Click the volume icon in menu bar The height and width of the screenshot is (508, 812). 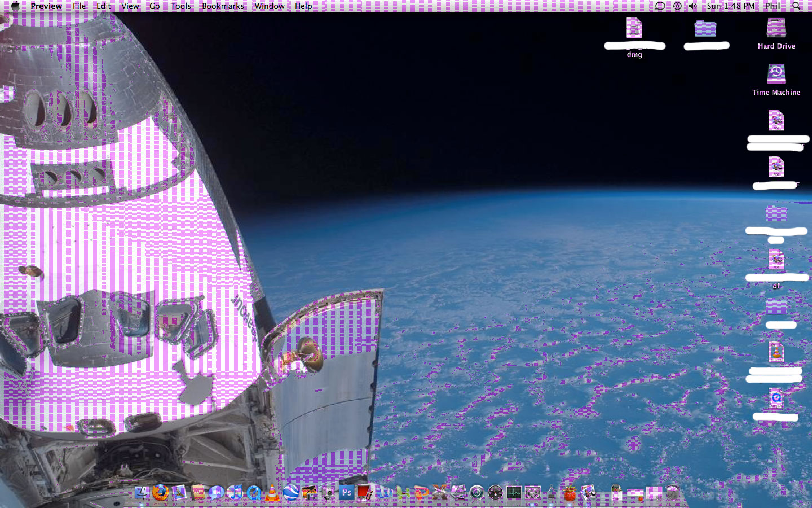click(693, 6)
